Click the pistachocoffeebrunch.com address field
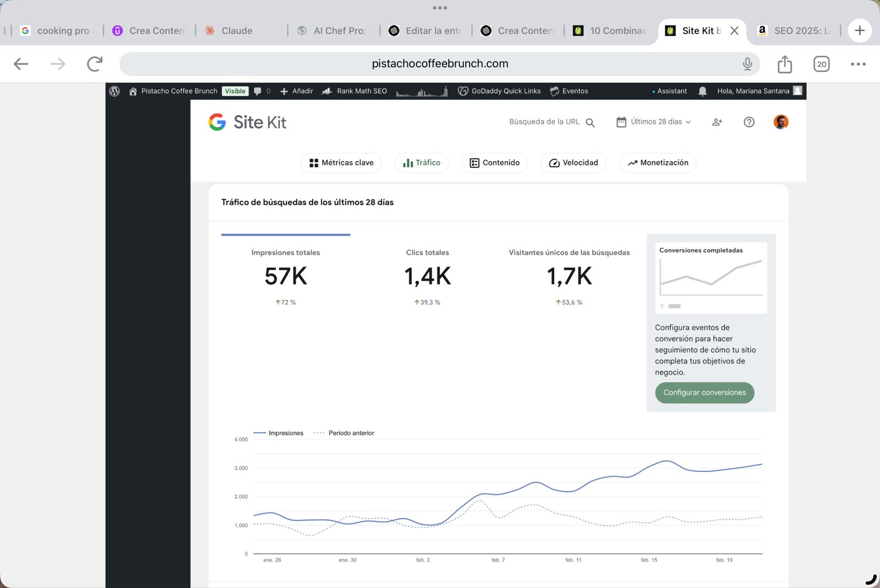 pyautogui.click(x=439, y=64)
